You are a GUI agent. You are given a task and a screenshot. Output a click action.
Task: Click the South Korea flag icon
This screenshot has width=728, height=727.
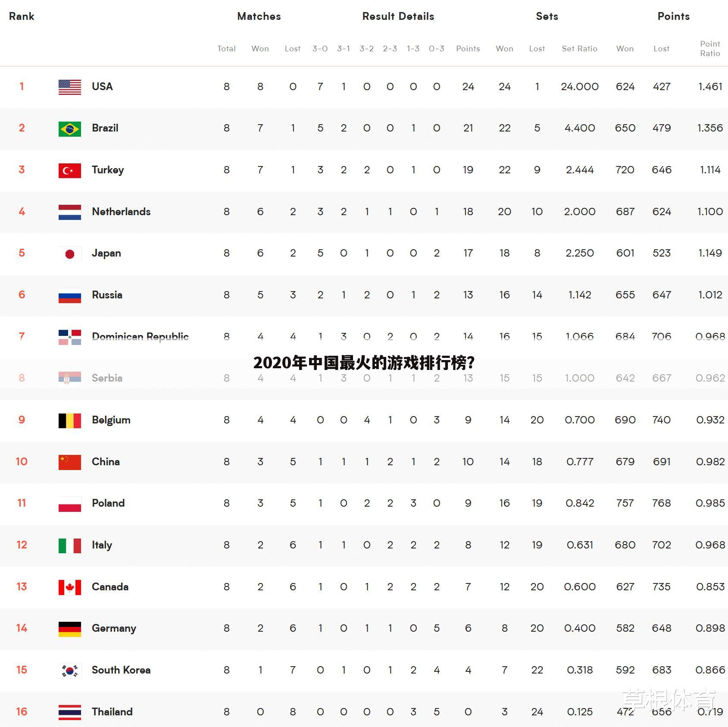coord(70,671)
